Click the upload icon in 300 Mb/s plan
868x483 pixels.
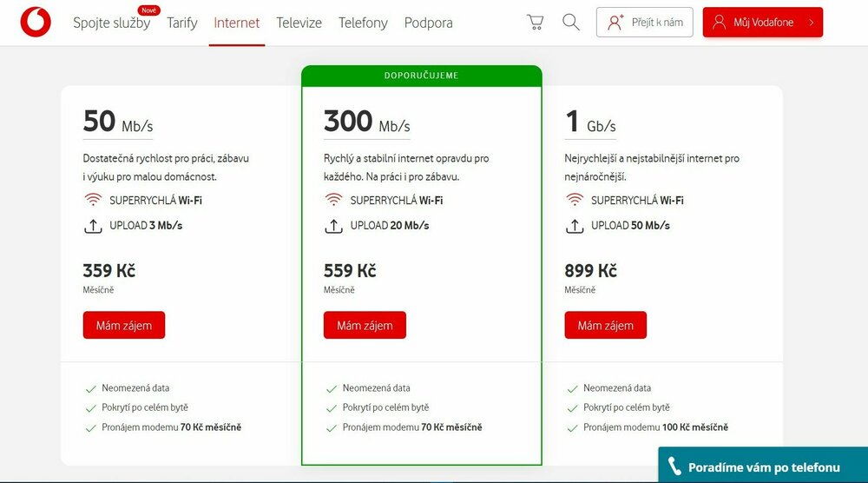332,226
